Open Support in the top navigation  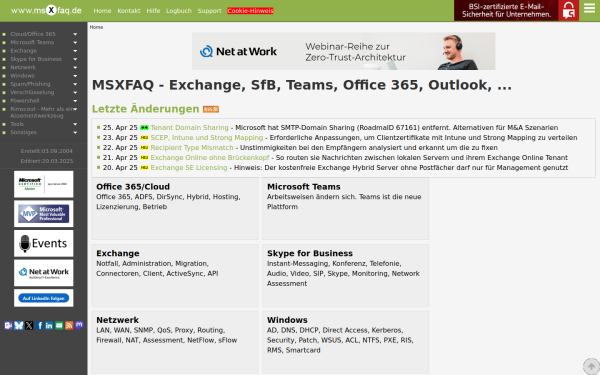pos(209,11)
